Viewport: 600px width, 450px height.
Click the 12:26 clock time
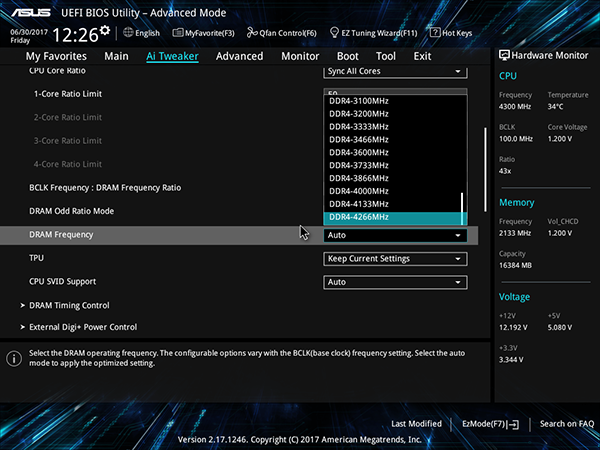point(75,36)
